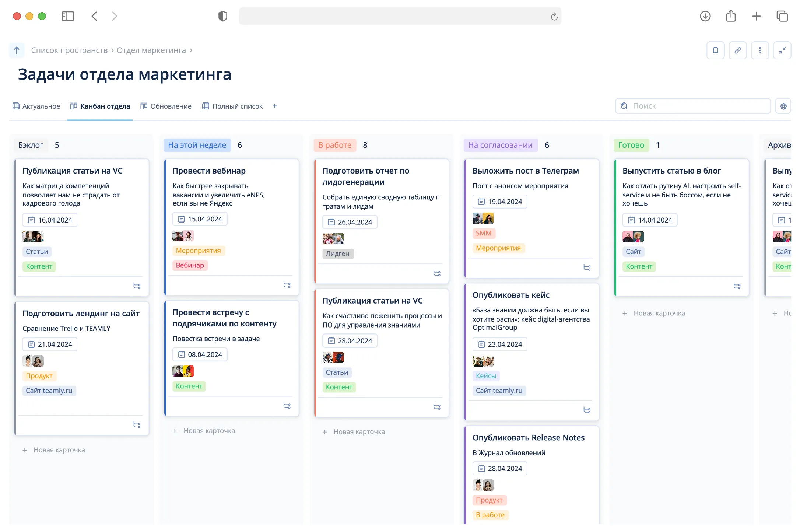Add new card in Готово column
Image resolution: width=800 pixels, height=532 pixels.
654,313
